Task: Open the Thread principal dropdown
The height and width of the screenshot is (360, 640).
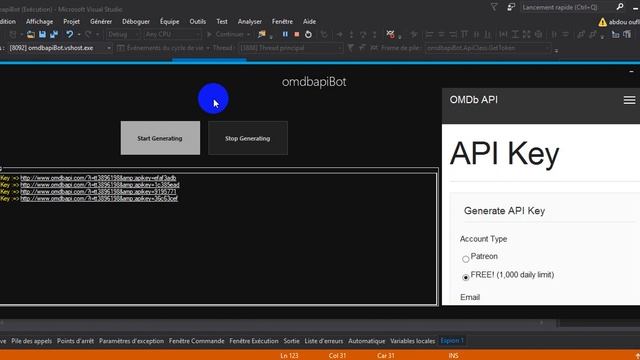Action: 291,48
